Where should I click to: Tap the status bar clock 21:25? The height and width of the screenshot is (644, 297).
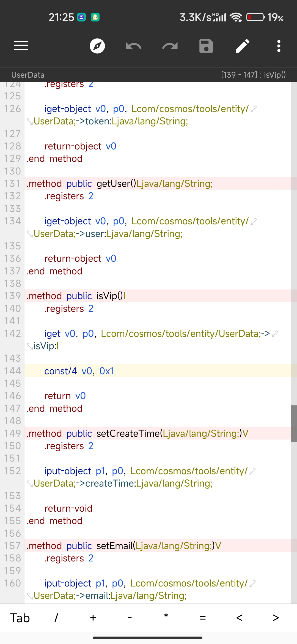(x=61, y=17)
